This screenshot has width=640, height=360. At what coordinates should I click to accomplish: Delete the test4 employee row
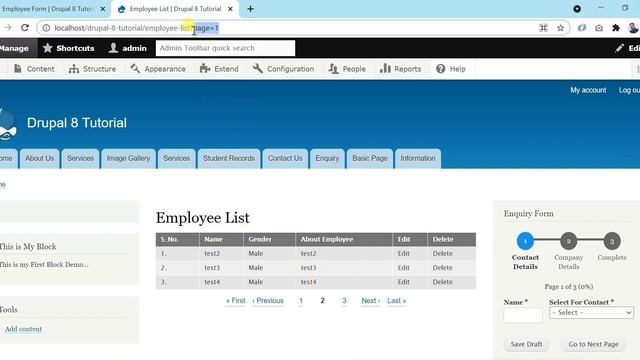pos(442,282)
